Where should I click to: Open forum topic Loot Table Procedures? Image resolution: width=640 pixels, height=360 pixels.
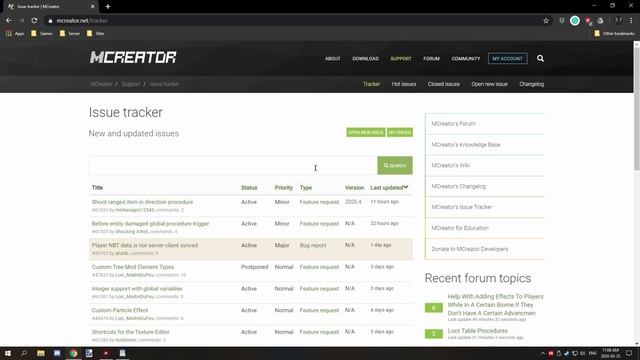pyautogui.click(x=478, y=331)
